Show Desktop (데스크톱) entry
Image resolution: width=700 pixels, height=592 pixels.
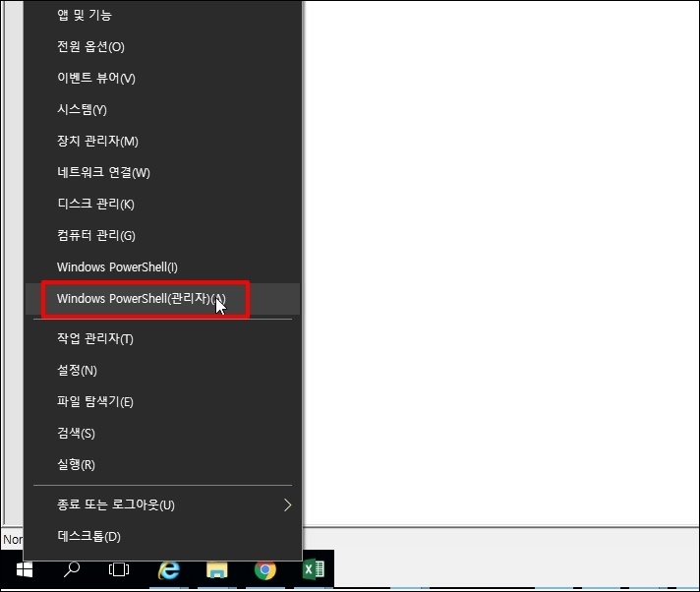click(x=162, y=536)
